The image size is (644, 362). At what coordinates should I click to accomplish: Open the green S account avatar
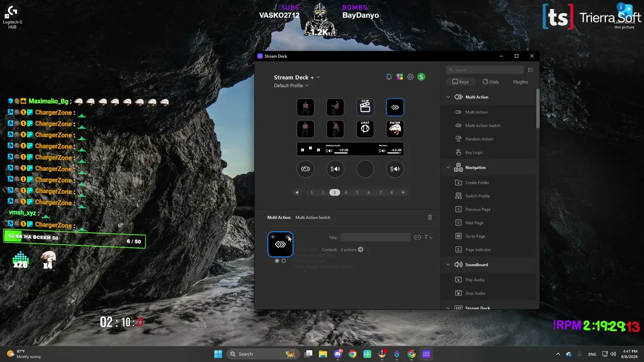(x=421, y=77)
